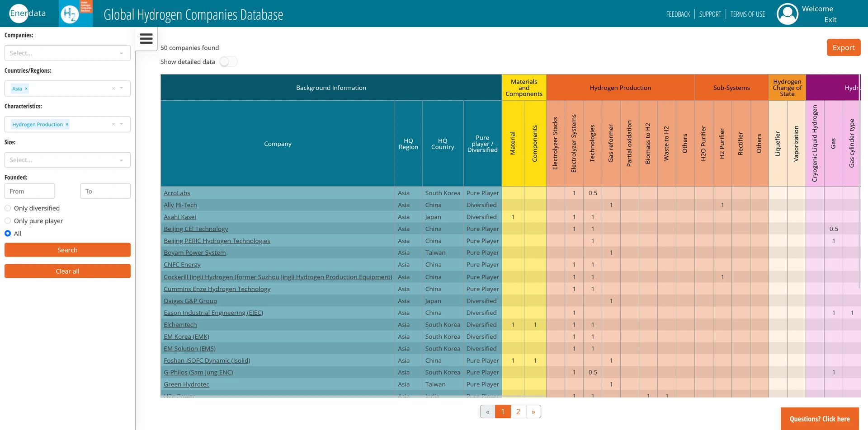The height and width of the screenshot is (430, 868).
Task: Go to page 2 of results
Action: point(518,411)
